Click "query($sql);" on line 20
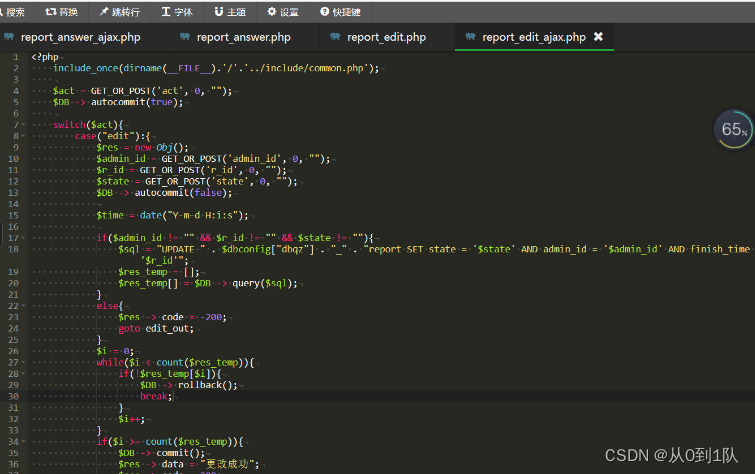The width and height of the screenshot is (755, 474). (x=265, y=283)
